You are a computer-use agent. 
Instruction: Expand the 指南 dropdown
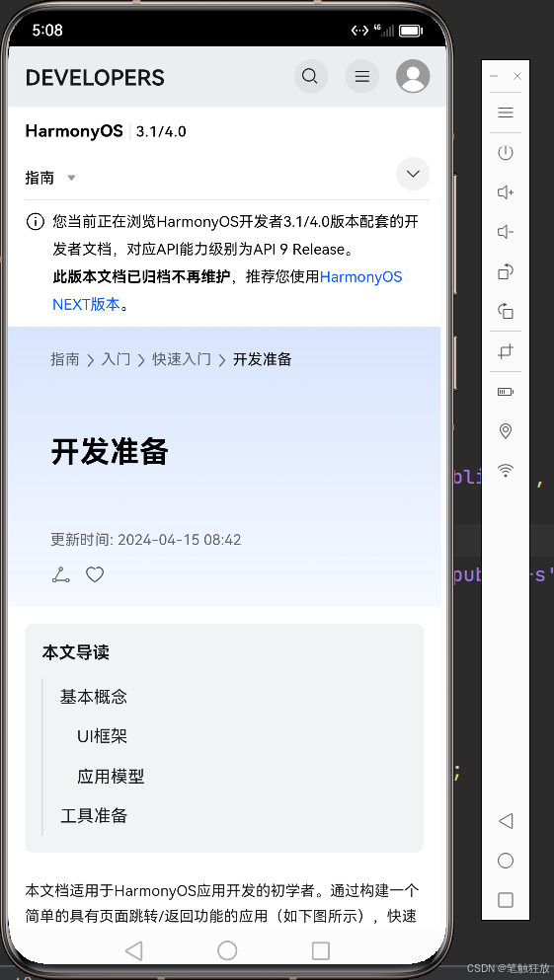(50, 178)
